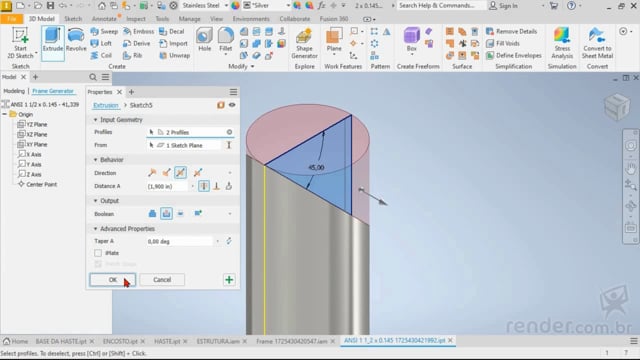Select the Join boolean option
The image size is (640, 360).
[152, 213]
